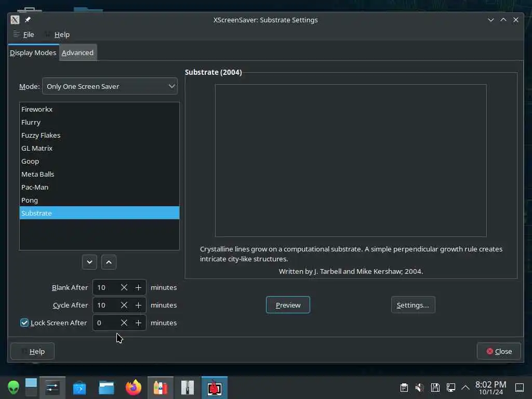Decrease Blank After value

click(124, 287)
